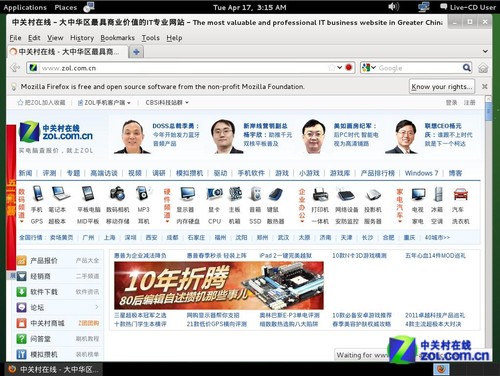Click the 显卡 graphics card category icon
The image size is (500, 376).
[215, 193]
